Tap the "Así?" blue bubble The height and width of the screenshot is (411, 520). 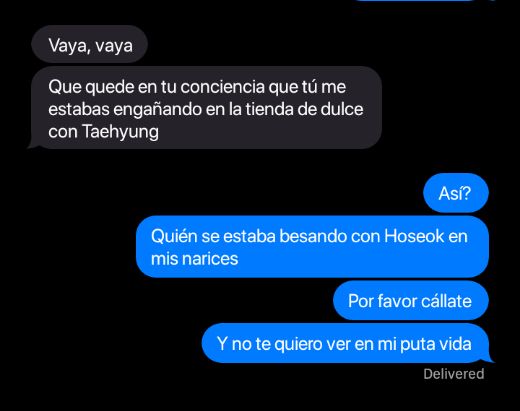456,193
